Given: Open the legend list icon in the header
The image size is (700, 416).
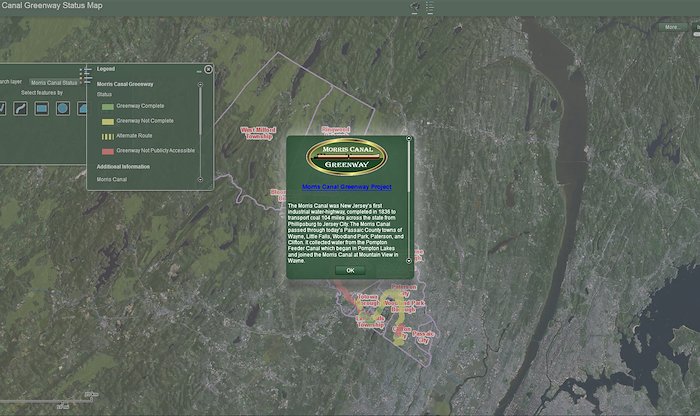Looking at the screenshot, I should [430, 7].
